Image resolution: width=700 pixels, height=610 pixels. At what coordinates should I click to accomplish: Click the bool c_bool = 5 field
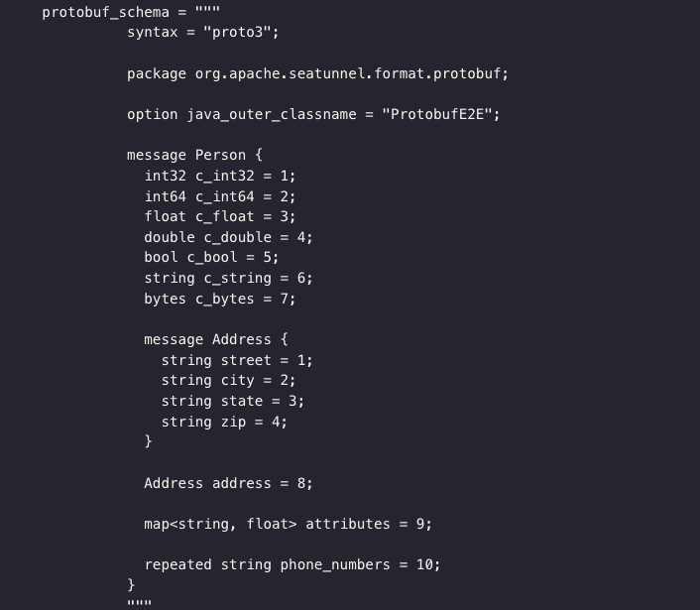[211, 258]
